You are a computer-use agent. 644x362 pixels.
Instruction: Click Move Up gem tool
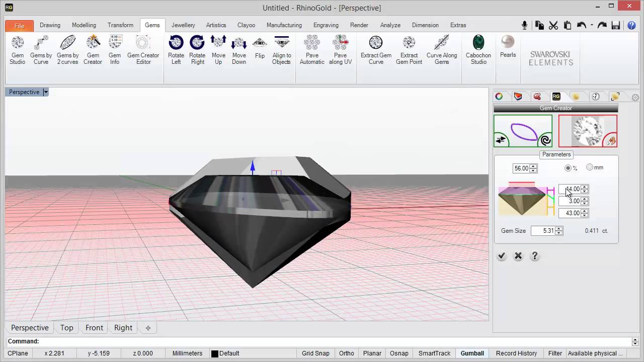point(218,50)
